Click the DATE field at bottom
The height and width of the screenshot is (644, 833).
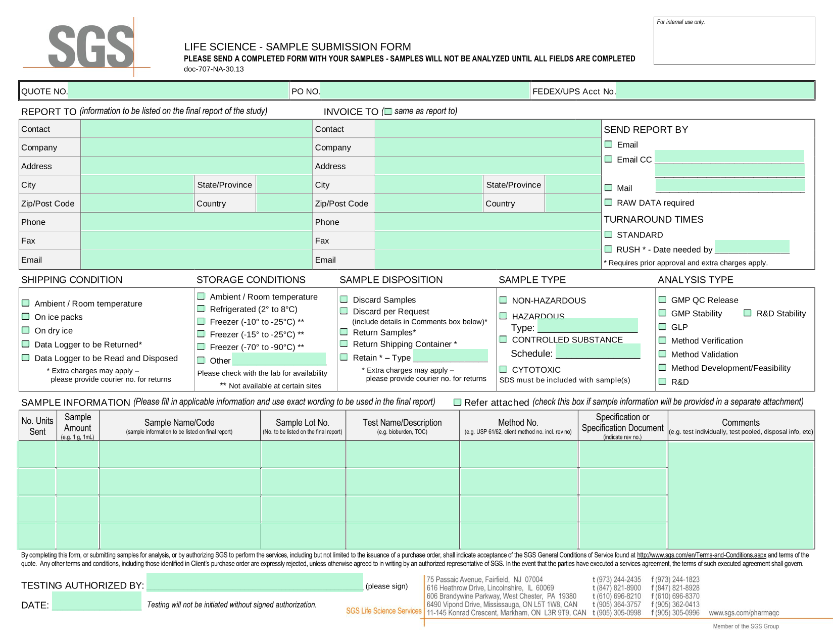[96, 601]
